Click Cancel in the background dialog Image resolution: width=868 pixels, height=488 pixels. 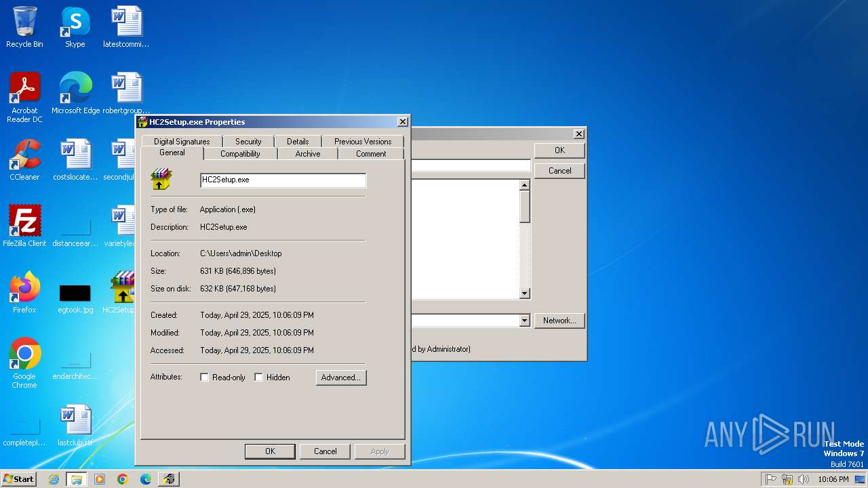coord(559,171)
